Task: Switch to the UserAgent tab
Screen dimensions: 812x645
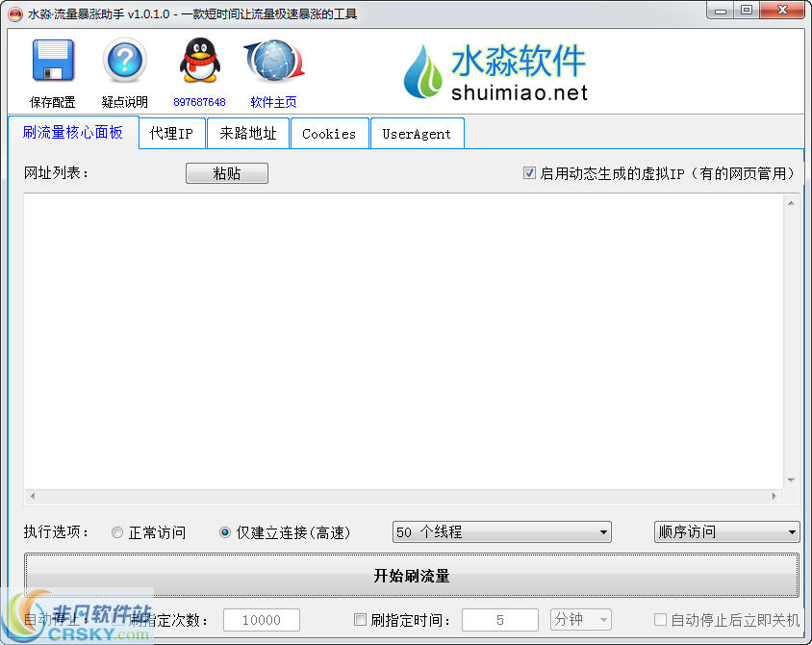Action: (417, 134)
